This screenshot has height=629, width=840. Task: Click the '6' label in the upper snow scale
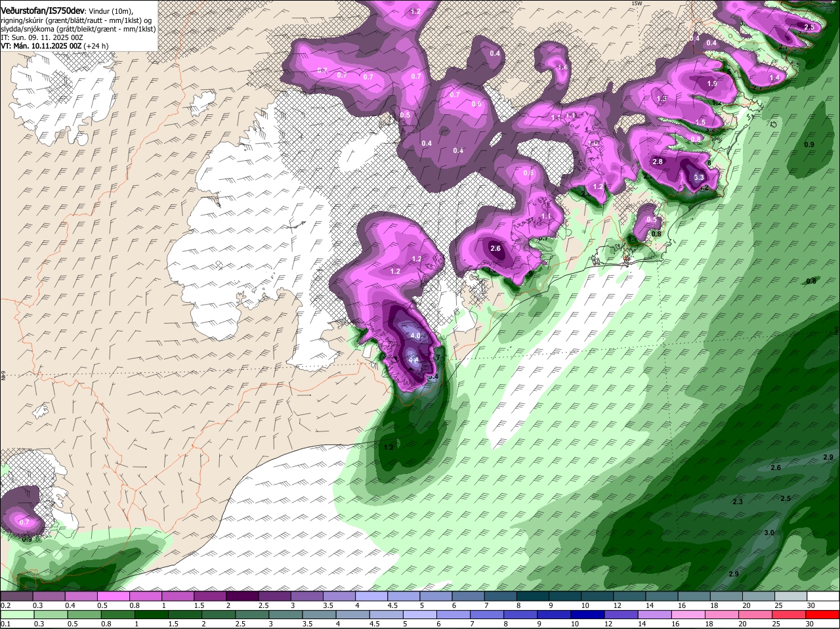[453, 606]
